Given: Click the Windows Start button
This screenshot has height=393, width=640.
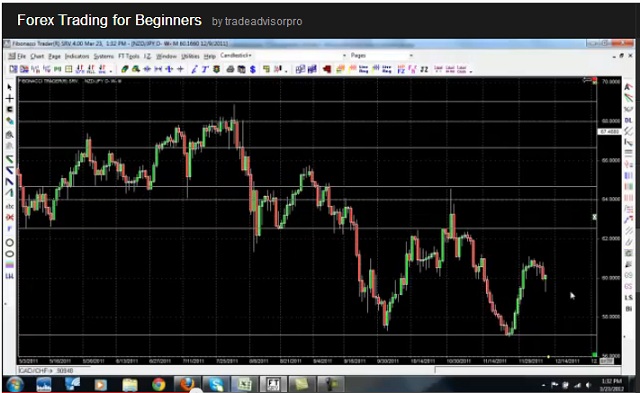Looking at the screenshot, I should click(x=15, y=384).
